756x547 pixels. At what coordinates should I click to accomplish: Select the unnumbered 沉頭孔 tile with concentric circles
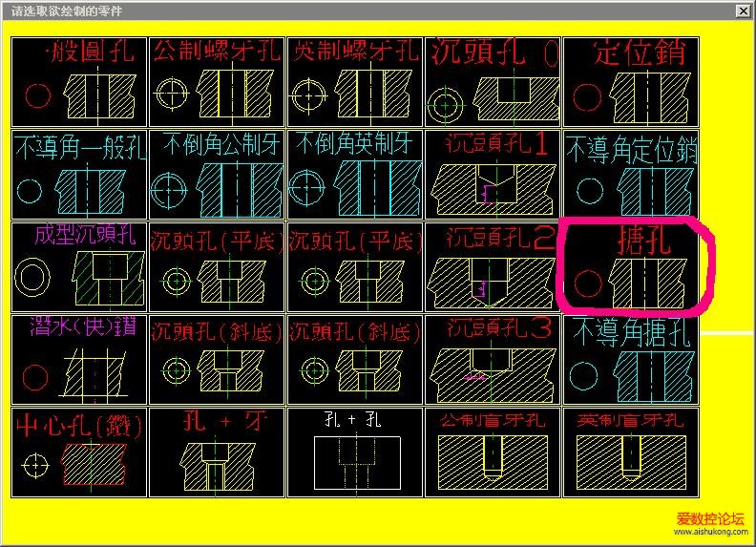[x=493, y=82]
